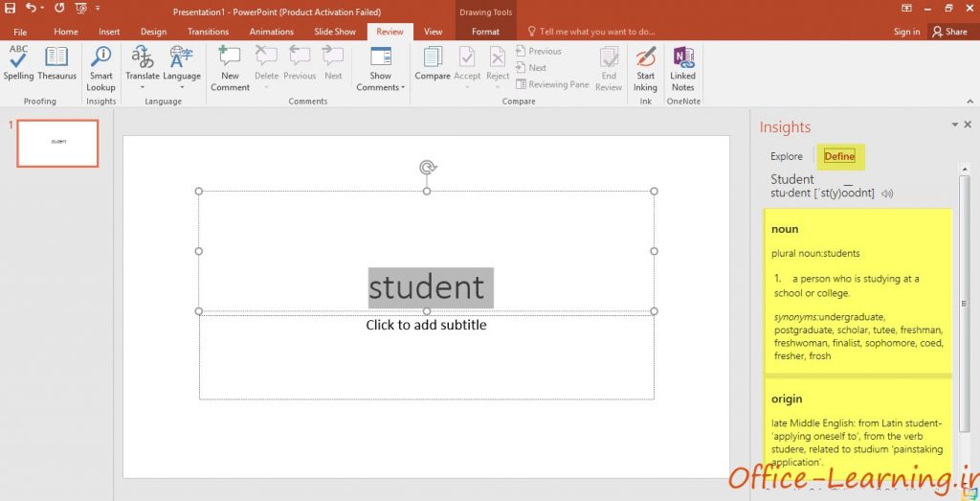Click the rotation handle above title box

click(x=428, y=168)
